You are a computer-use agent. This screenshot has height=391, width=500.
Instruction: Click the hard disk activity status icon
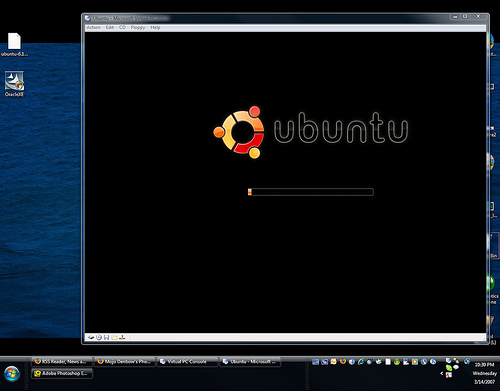pos(91,338)
